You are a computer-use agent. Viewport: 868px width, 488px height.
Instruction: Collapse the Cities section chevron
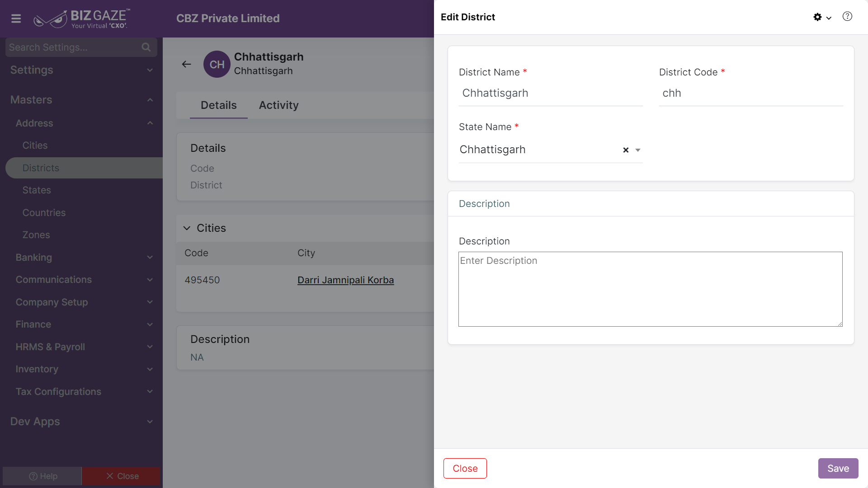(187, 228)
